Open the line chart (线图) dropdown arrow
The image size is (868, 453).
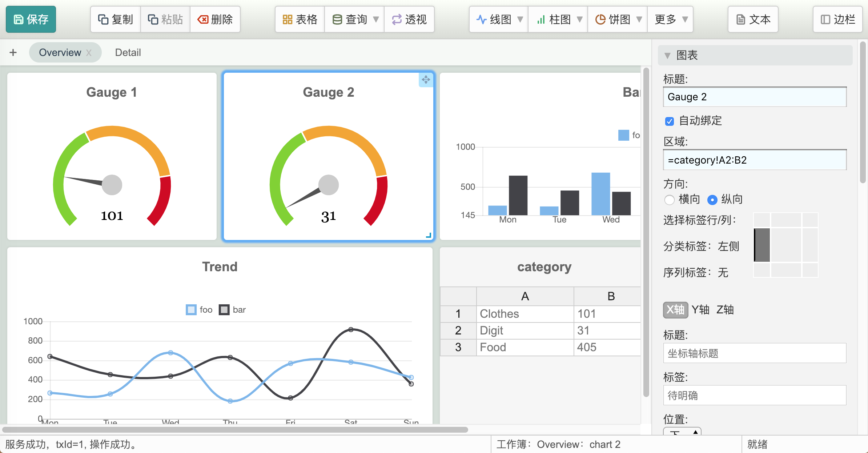click(x=520, y=19)
